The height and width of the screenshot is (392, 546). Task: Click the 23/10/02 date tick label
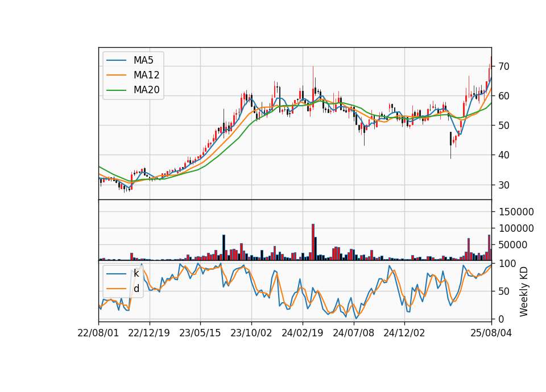(x=251, y=333)
